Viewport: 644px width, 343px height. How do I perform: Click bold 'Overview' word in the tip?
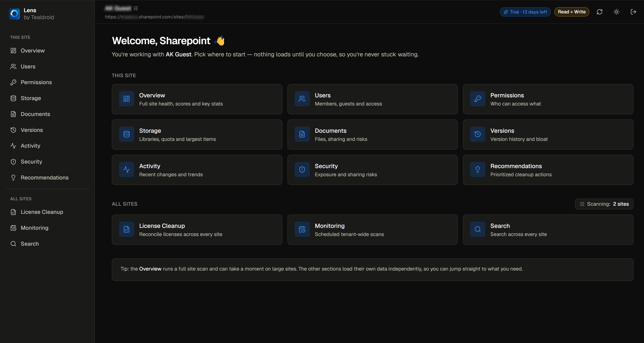click(x=150, y=269)
